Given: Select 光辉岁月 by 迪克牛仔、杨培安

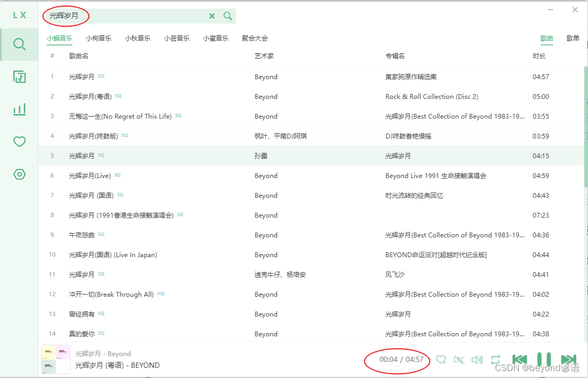Looking at the screenshot, I should point(311,275).
